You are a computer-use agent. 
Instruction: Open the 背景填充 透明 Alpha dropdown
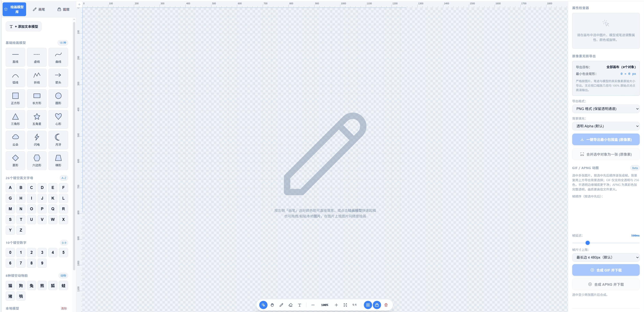click(606, 126)
